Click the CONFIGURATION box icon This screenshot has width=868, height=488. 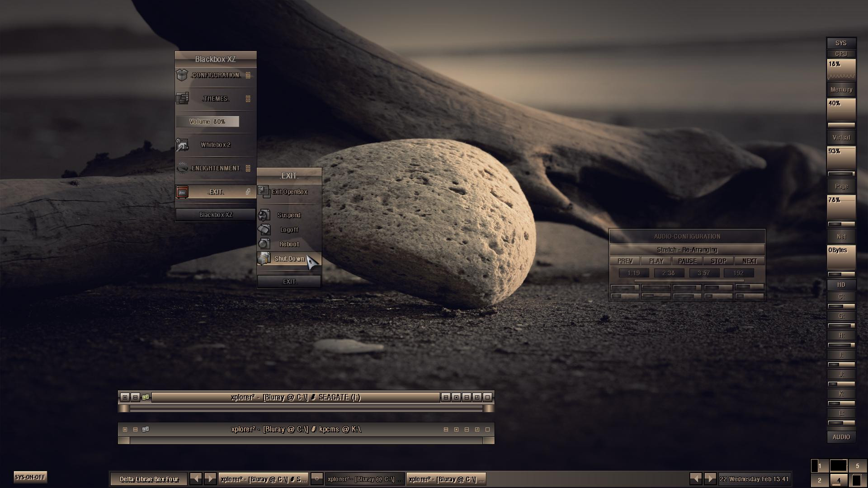pos(182,75)
